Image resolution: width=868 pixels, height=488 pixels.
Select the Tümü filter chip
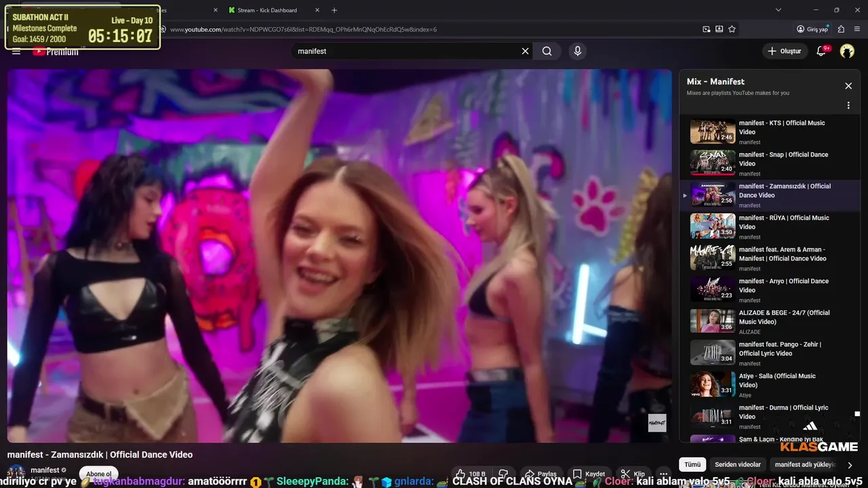692,465
